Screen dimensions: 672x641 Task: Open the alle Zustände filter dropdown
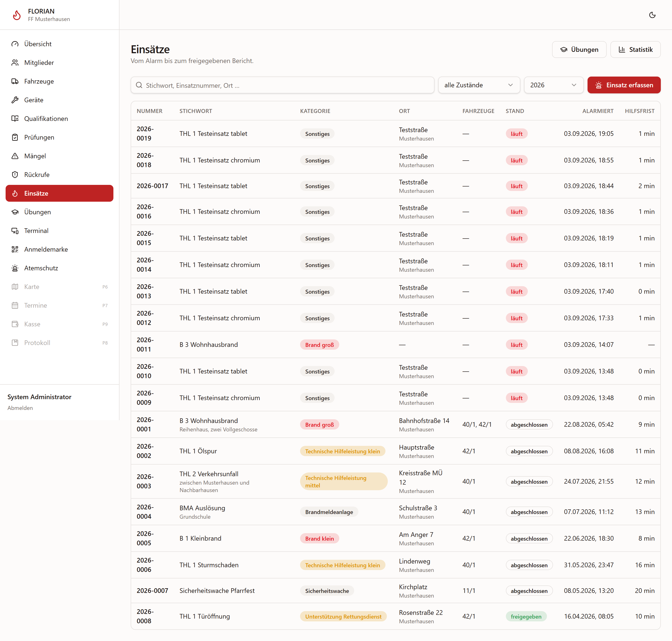[x=479, y=85]
